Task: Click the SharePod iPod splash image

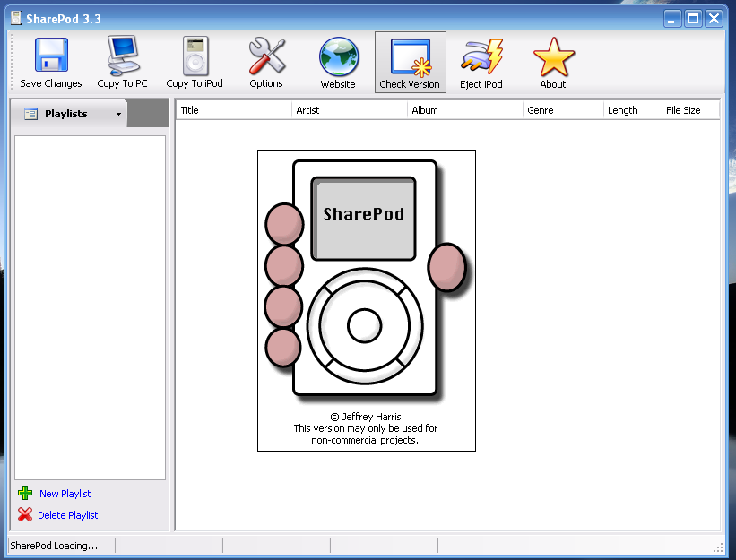Action: pyautogui.click(x=366, y=299)
